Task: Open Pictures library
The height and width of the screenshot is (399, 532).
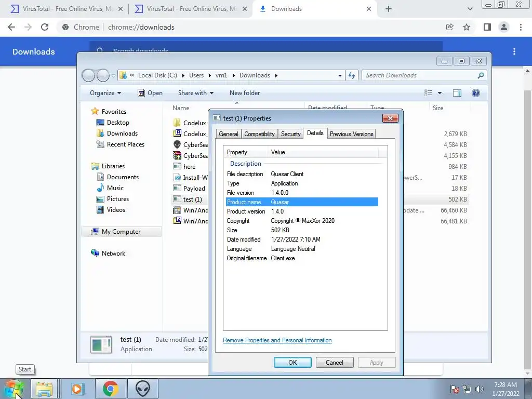Action: tap(118, 199)
